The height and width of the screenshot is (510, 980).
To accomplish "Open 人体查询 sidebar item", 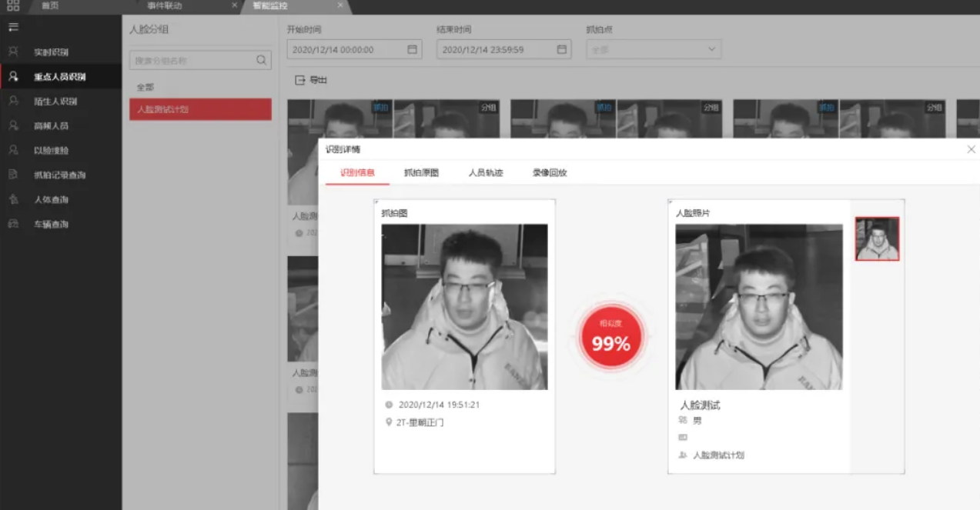I will pos(51,200).
